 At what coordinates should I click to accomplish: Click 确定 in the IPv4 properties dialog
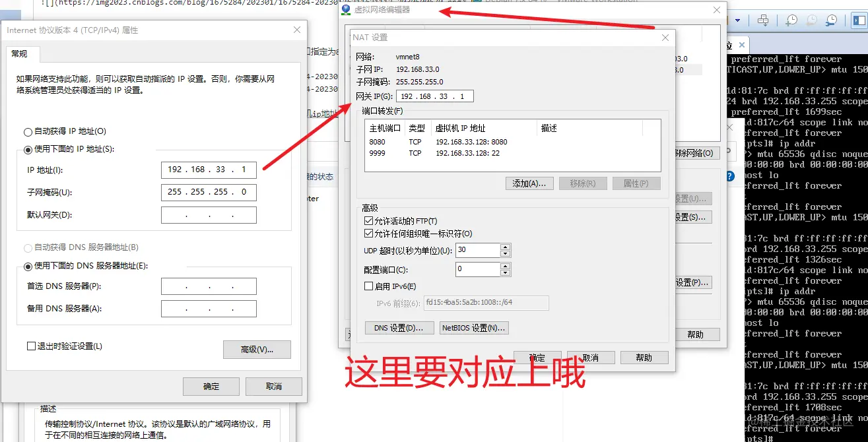[x=211, y=387]
